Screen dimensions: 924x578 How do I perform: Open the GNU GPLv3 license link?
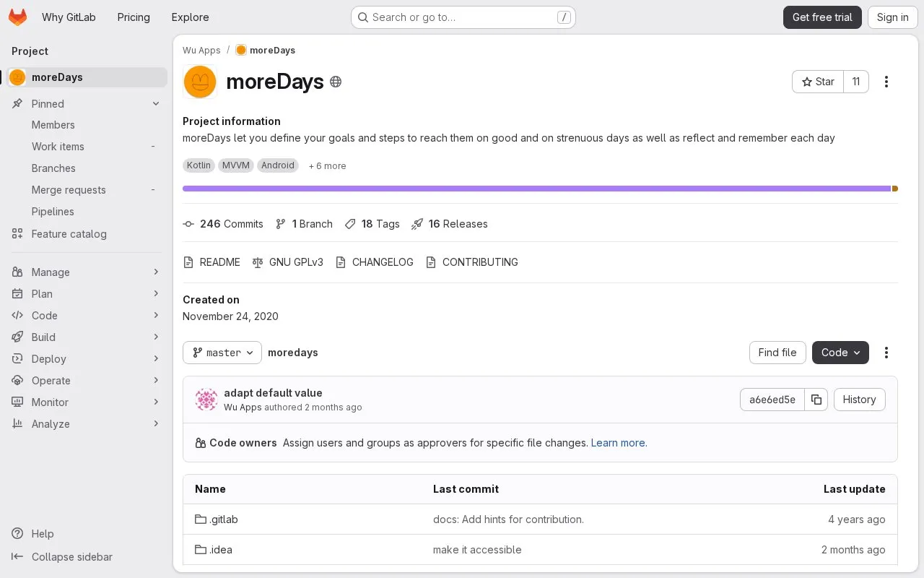point(287,262)
